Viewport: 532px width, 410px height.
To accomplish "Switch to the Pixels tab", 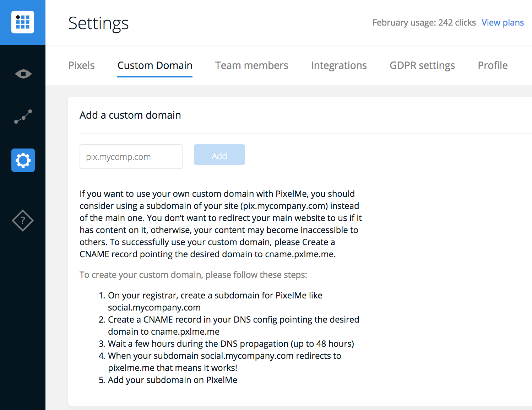I will 81,65.
